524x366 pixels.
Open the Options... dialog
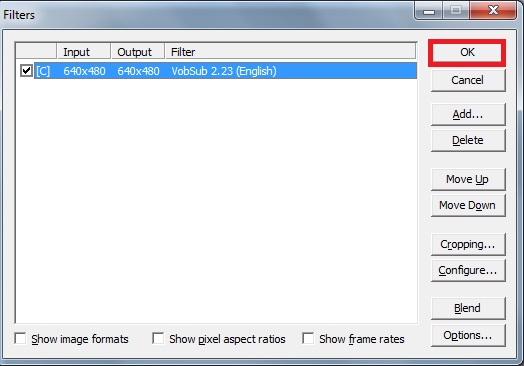click(468, 335)
